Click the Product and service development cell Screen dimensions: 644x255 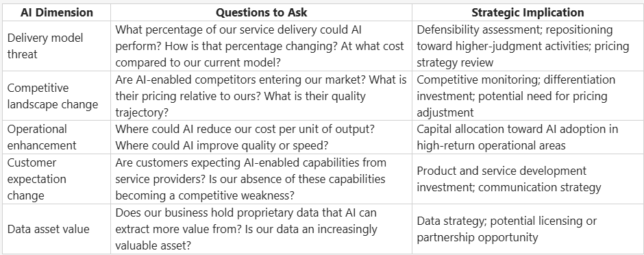(528, 179)
